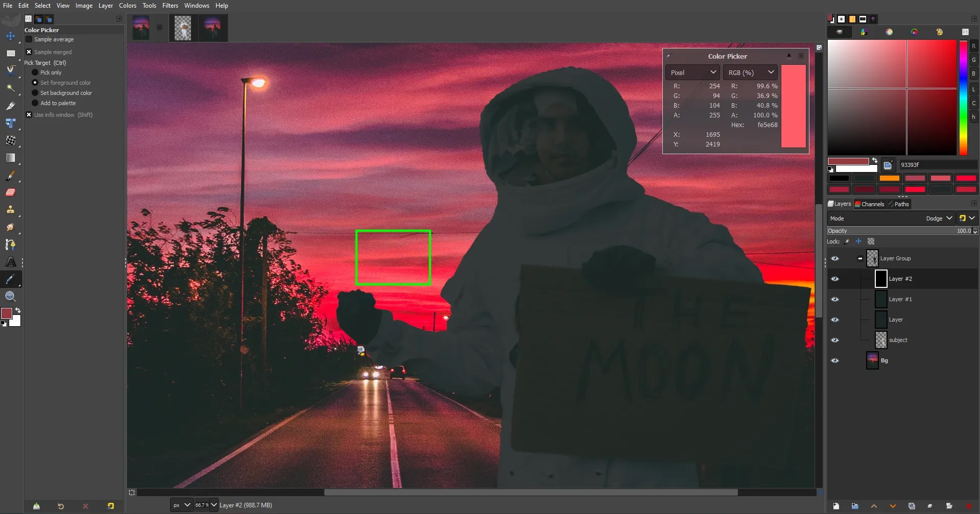The image size is (980, 514).
Task: Open the layer mode group switcher dropdown
Action: coord(967,218)
